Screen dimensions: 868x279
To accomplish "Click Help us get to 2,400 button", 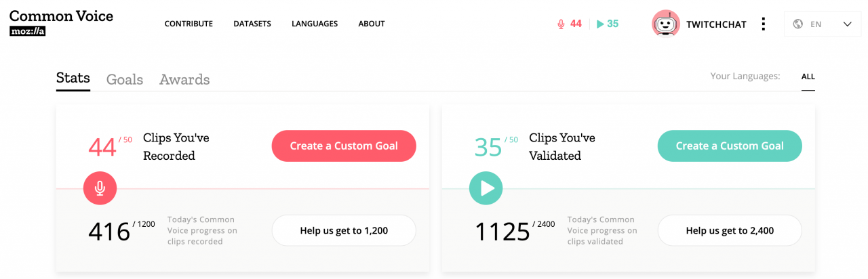I will tap(730, 230).
